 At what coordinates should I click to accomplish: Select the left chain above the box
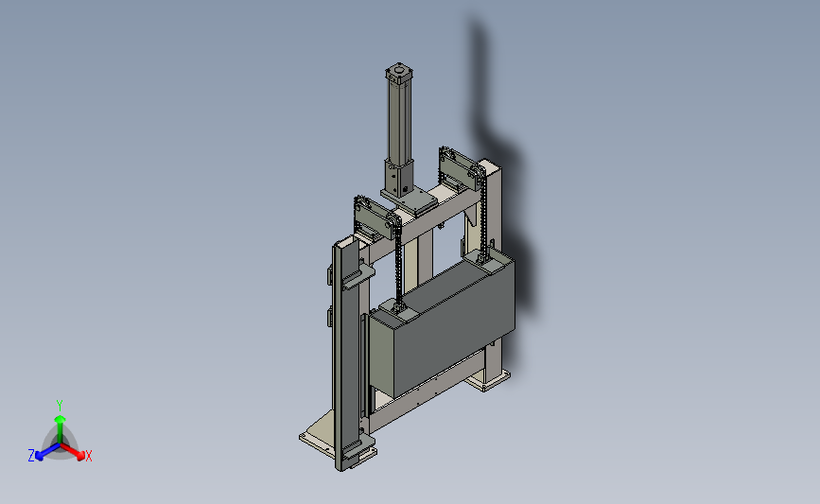399,264
